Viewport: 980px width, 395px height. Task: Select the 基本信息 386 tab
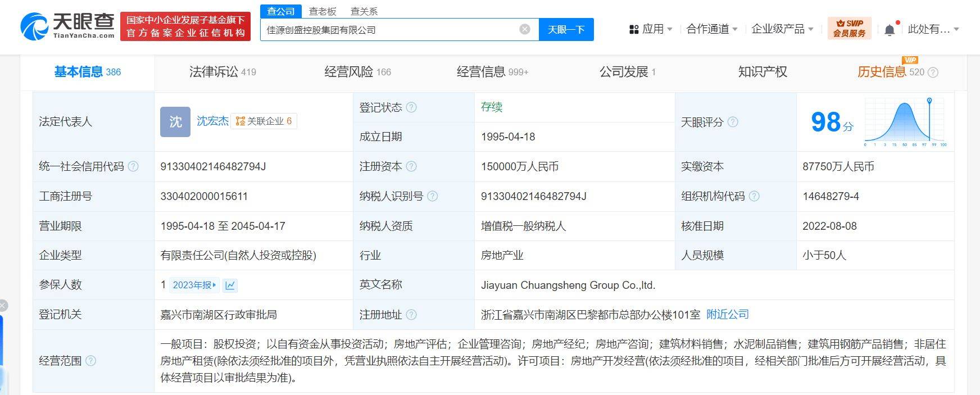88,72
